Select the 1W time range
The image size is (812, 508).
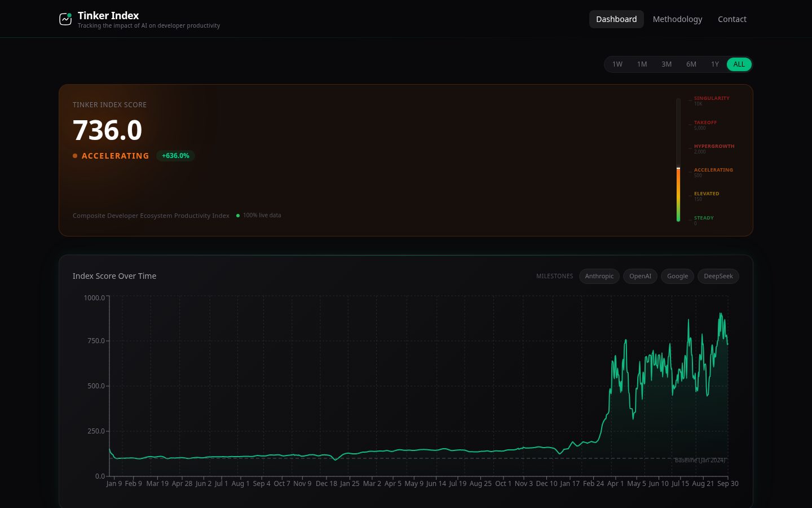617,64
